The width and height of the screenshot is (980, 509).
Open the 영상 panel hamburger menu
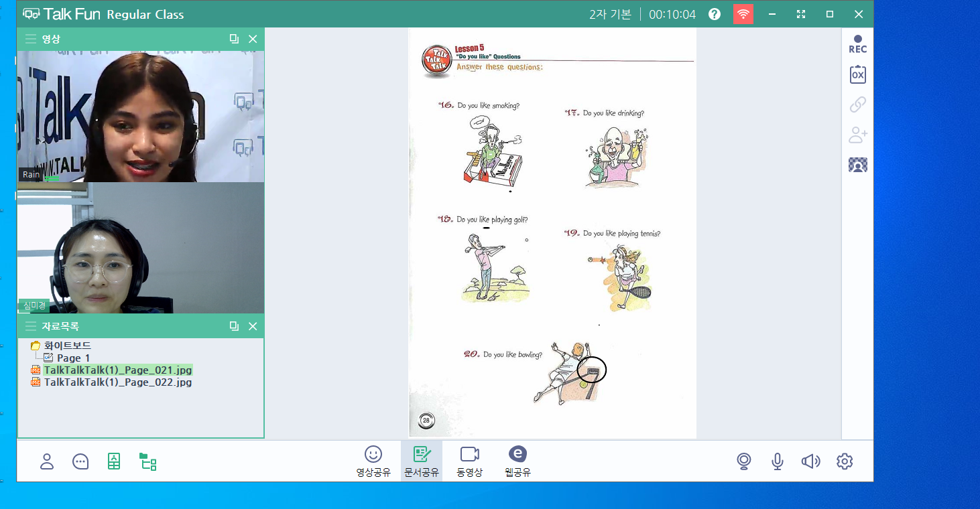(x=31, y=39)
